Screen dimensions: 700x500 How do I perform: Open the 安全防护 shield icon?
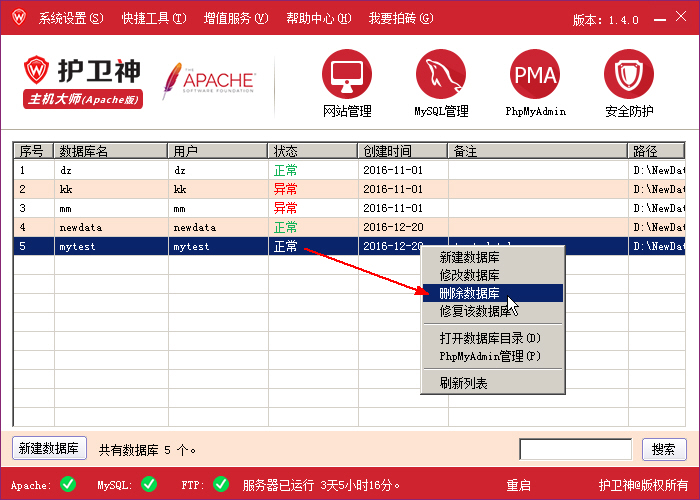[x=628, y=74]
